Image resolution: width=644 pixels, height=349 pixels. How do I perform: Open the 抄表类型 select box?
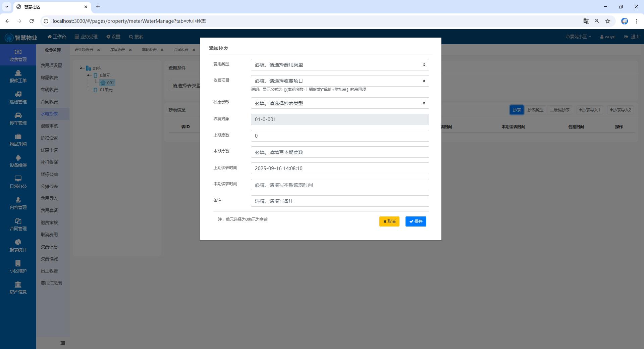coord(339,103)
